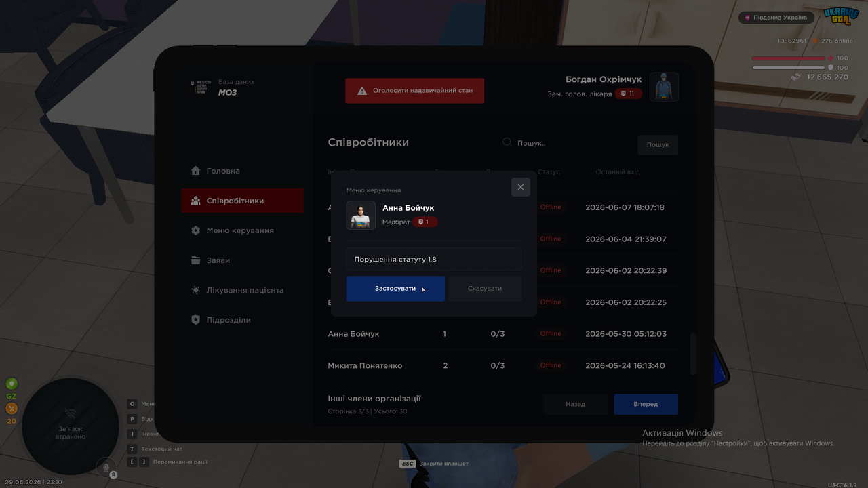Select Анна Бойчук row in employee table
The height and width of the screenshot is (488, 868).
coord(502,334)
